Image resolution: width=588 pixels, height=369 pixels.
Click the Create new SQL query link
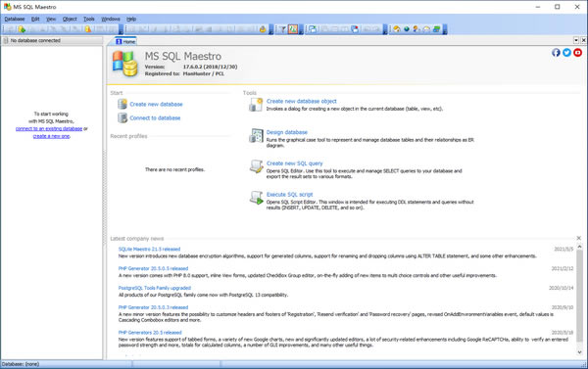pos(294,163)
